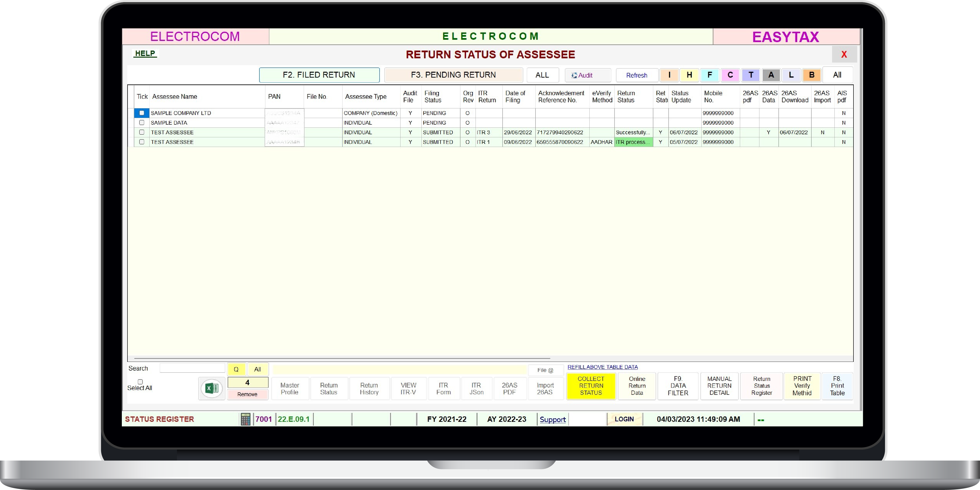Select the SAMPLE COMPANY LTD name cell
980x490 pixels.
pos(207,113)
